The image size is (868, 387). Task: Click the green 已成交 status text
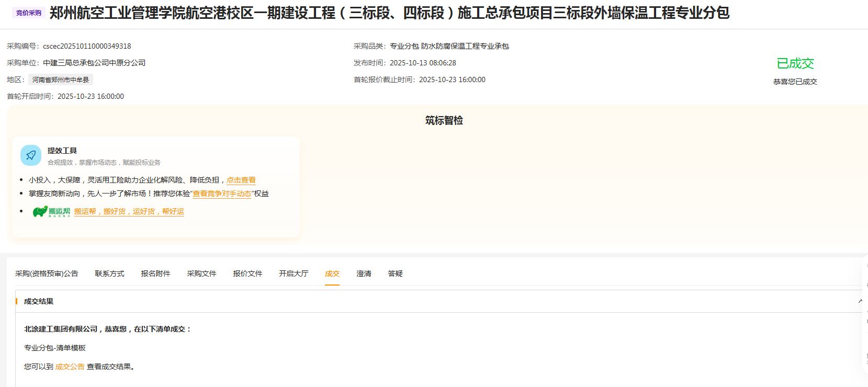[795, 64]
